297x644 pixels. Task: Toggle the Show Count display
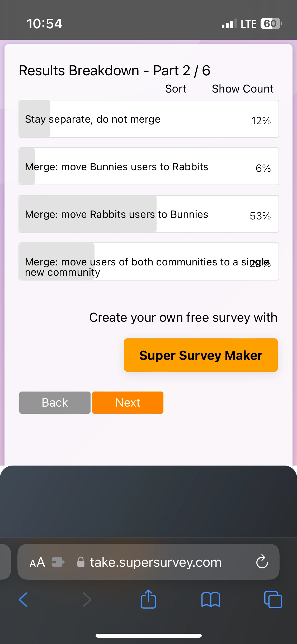pyautogui.click(x=242, y=89)
